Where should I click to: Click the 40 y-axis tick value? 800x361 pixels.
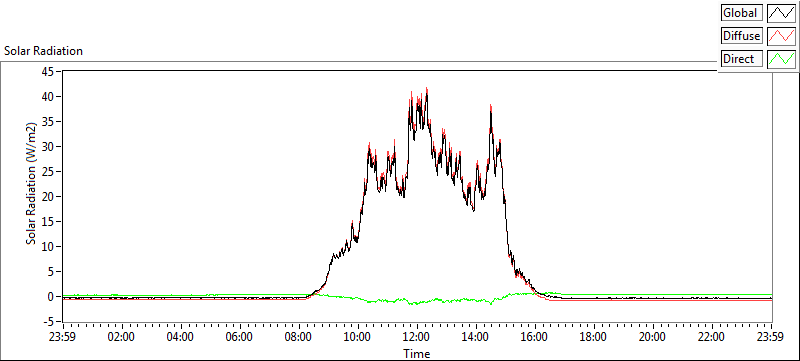[47, 96]
